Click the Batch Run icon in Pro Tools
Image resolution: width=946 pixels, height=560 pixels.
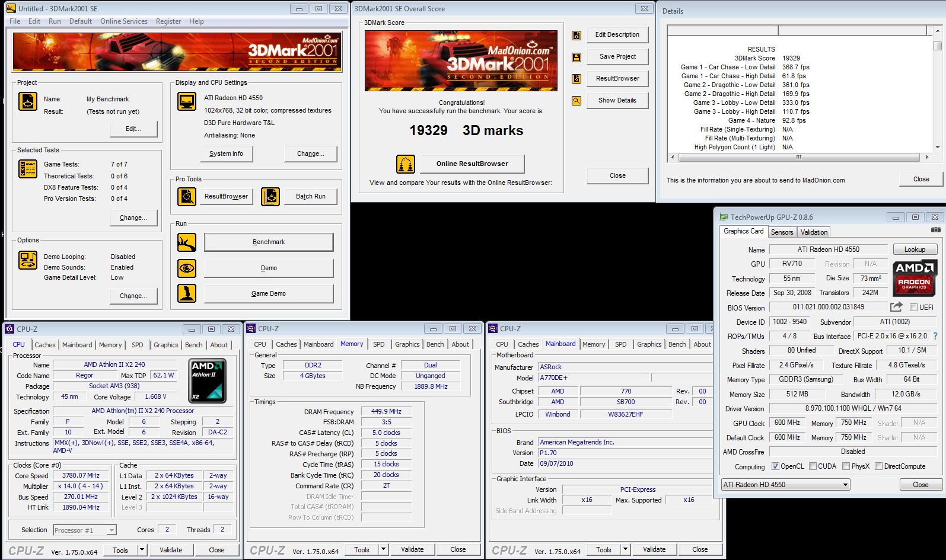270,196
